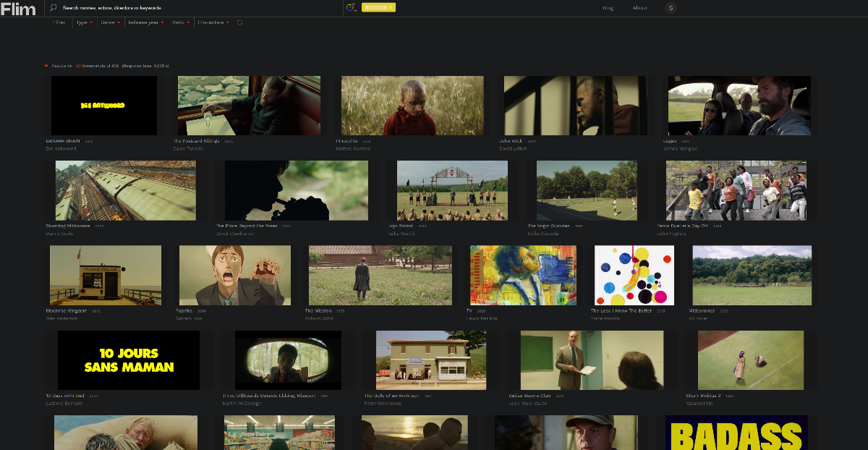This screenshot has height=450, width=868.
Task: Collapse the Results for expander arrow
Action: (x=46, y=66)
